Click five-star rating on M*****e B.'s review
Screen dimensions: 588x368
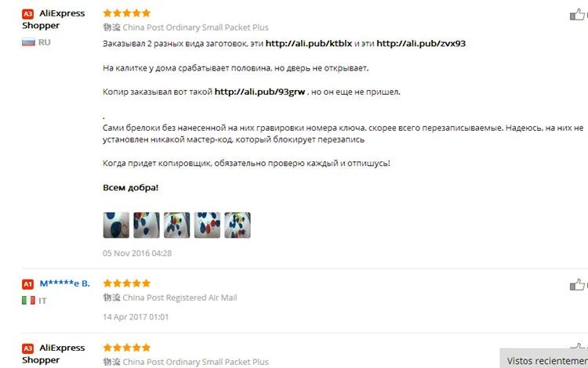tap(127, 283)
